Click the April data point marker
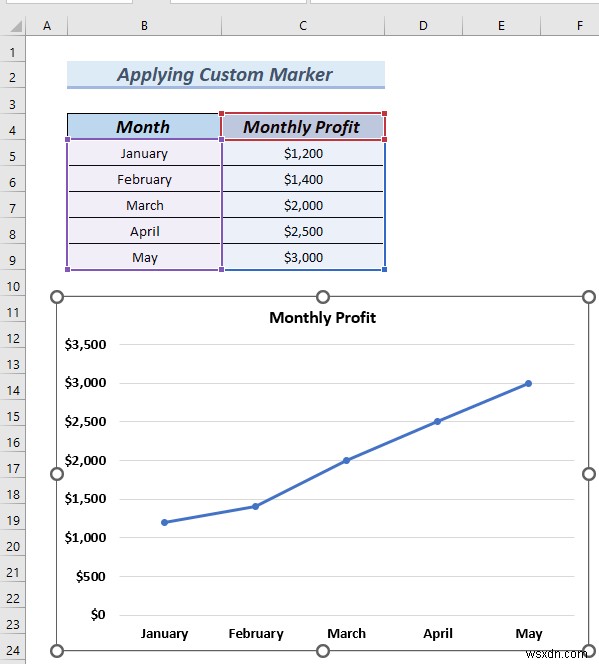The image size is (599, 664). pyautogui.click(x=437, y=421)
